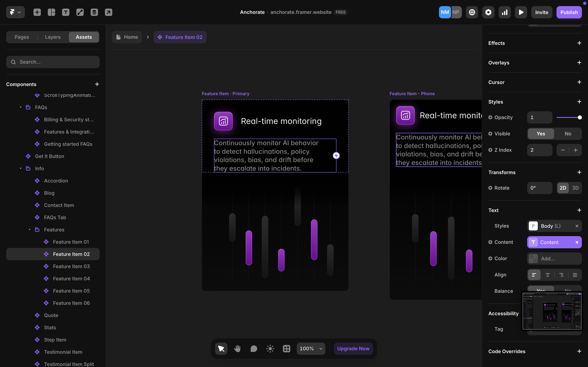Open the globe site settings icon

click(x=472, y=12)
